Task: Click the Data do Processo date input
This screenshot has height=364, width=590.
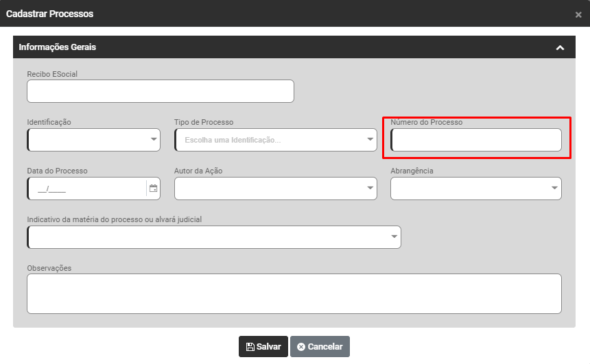Action: pyautogui.click(x=86, y=189)
